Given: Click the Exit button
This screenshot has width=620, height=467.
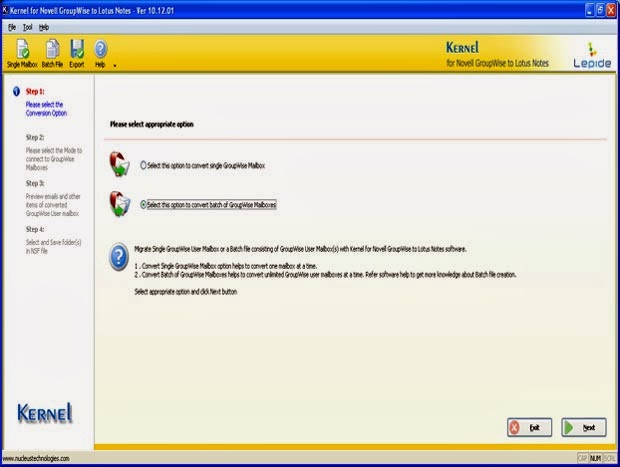Looking at the screenshot, I should [x=529, y=427].
